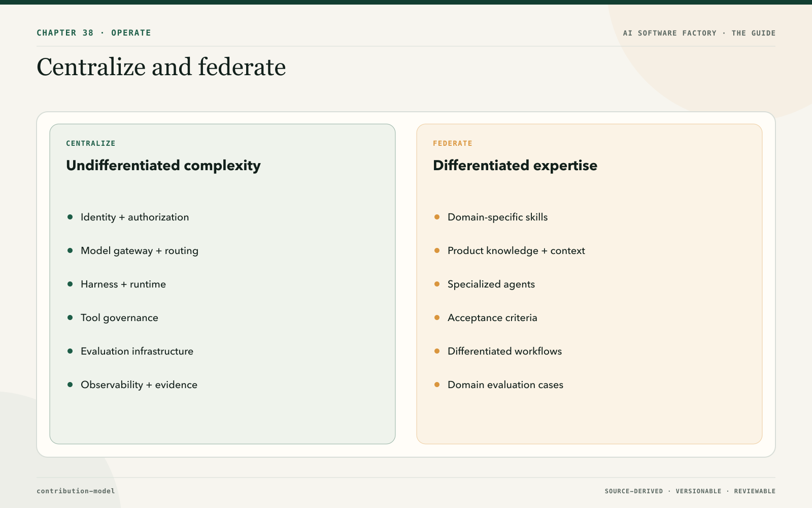Click the 'Centralize and federate' title
Image resolution: width=812 pixels, height=508 pixels.
click(x=161, y=67)
